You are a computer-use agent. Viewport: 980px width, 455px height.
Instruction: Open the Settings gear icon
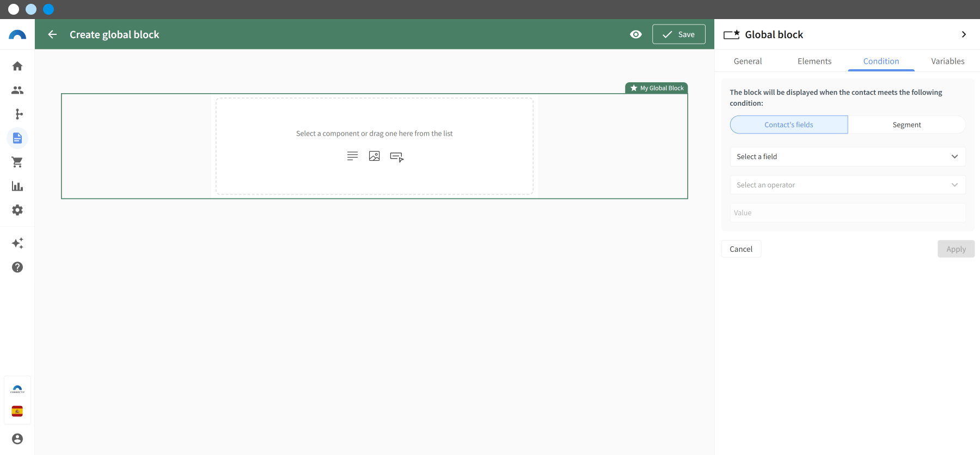click(x=17, y=210)
